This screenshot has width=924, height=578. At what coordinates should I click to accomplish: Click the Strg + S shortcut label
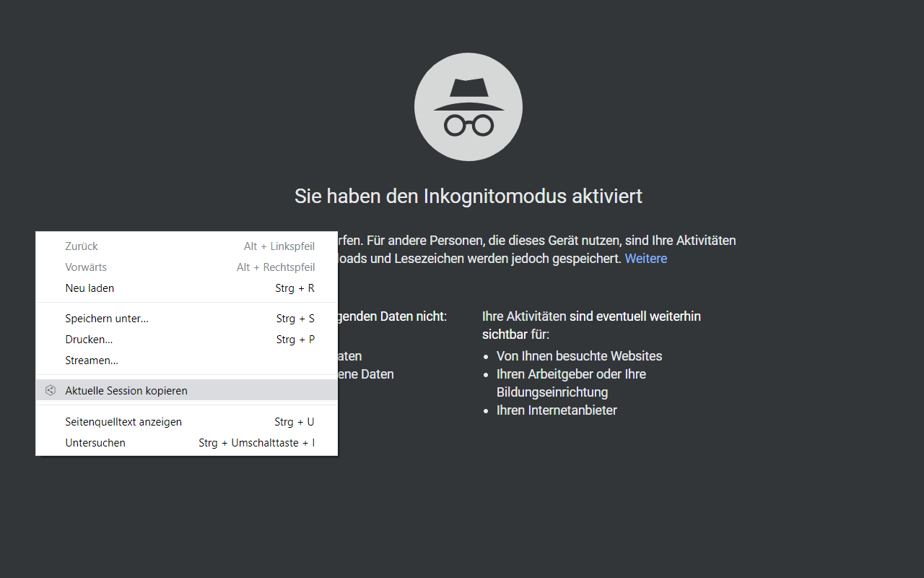(x=295, y=319)
